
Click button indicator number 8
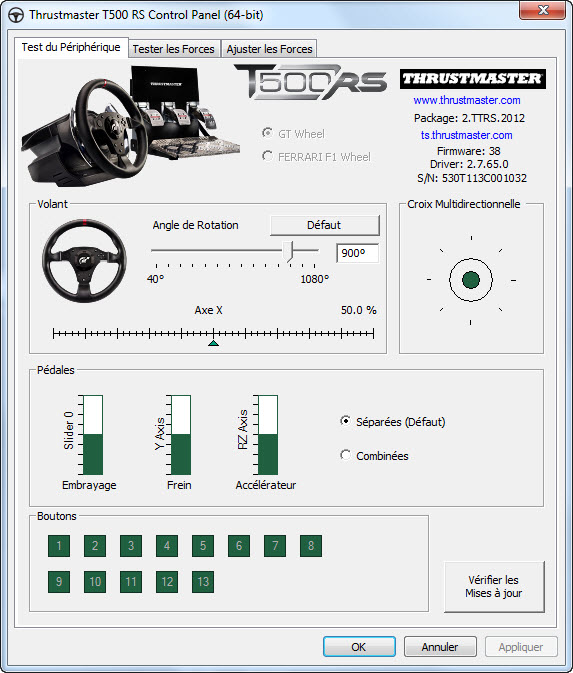pos(311,546)
